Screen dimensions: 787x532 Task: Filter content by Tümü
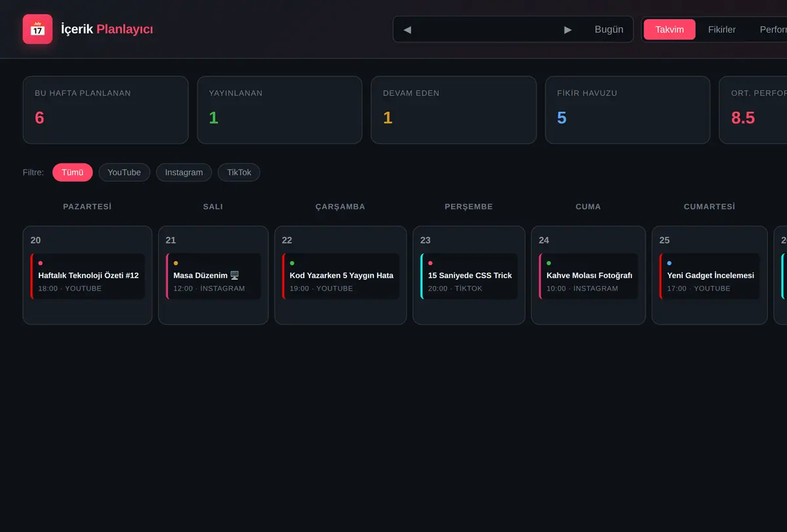[x=73, y=173]
